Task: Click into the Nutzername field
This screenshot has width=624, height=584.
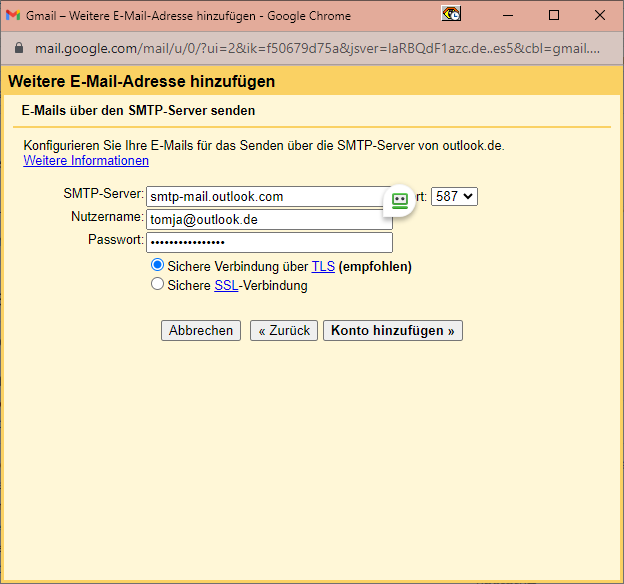Action: tap(269, 220)
